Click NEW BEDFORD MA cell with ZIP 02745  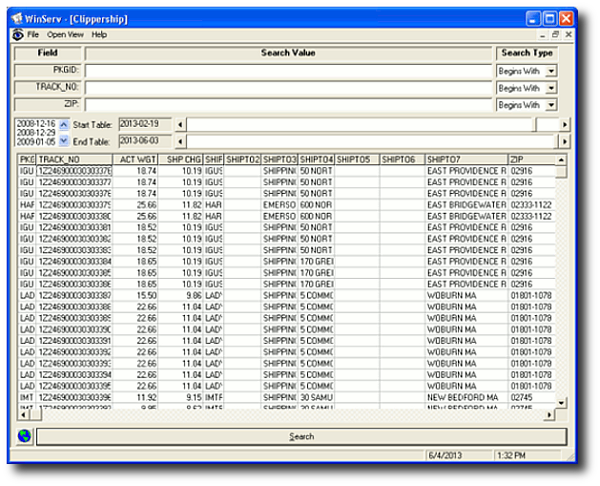point(466,397)
